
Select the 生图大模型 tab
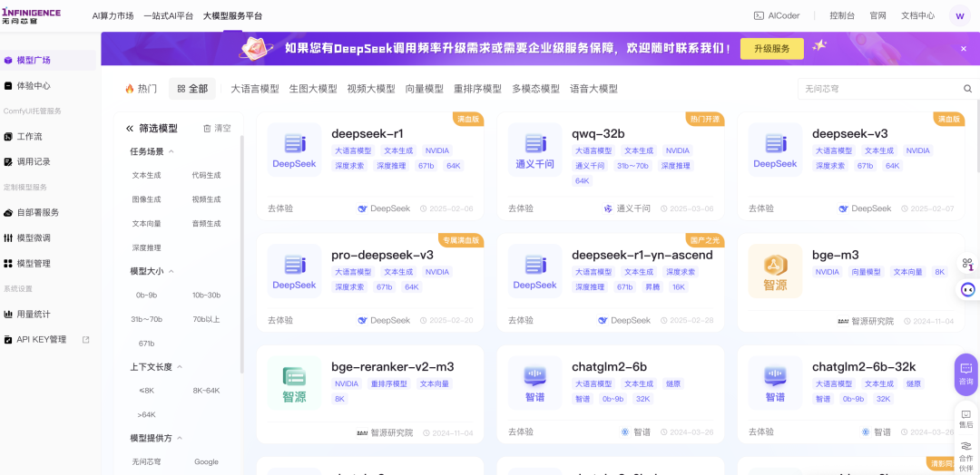coord(313,89)
